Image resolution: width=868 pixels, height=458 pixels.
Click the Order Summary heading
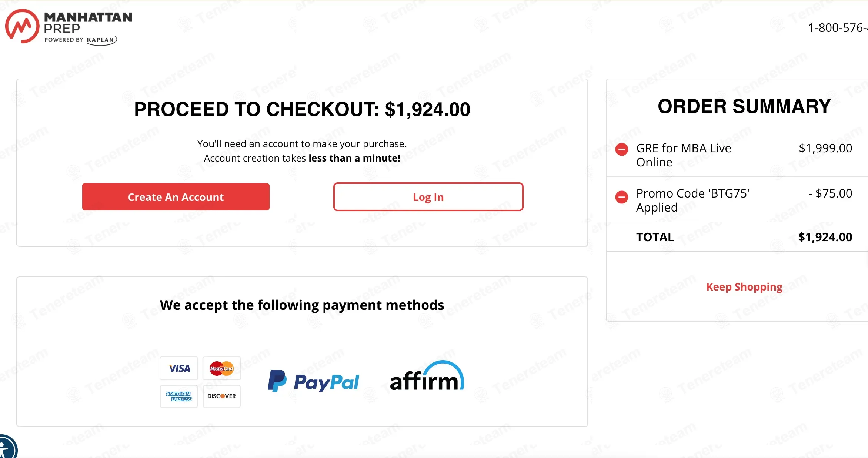744,107
